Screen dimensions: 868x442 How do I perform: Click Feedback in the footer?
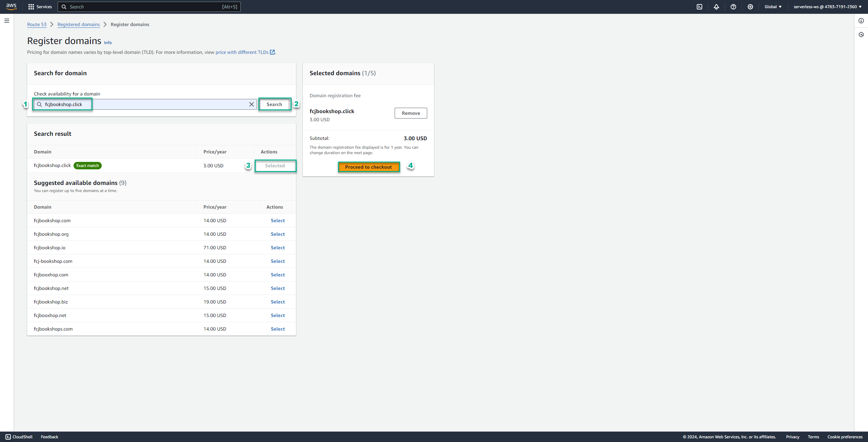point(50,437)
